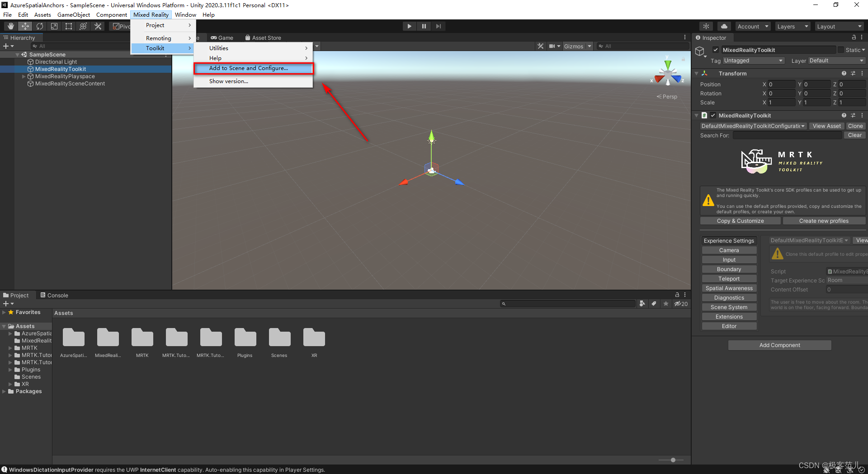
Task: Switch to the Console tab
Action: [x=54, y=295]
